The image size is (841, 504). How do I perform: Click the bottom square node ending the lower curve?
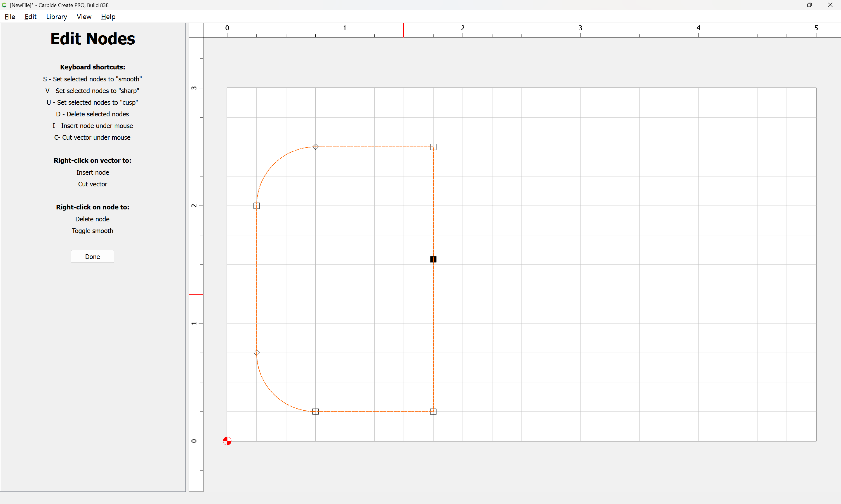pos(315,411)
